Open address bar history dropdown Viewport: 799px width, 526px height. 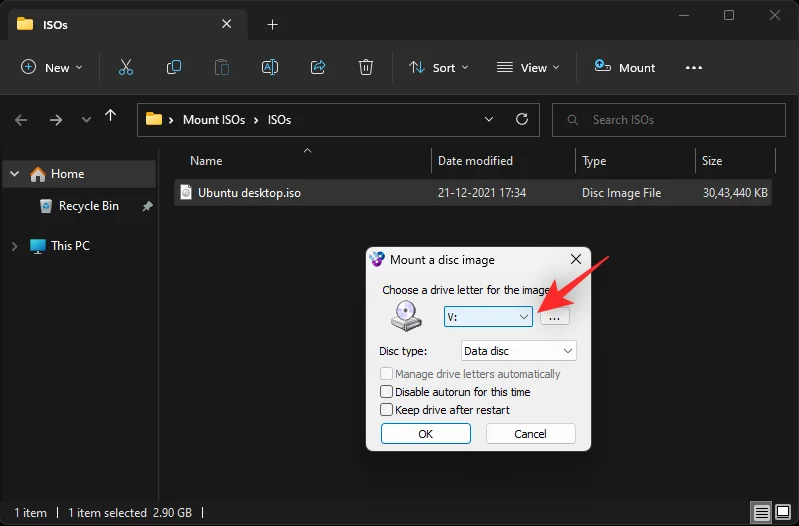[x=489, y=119]
